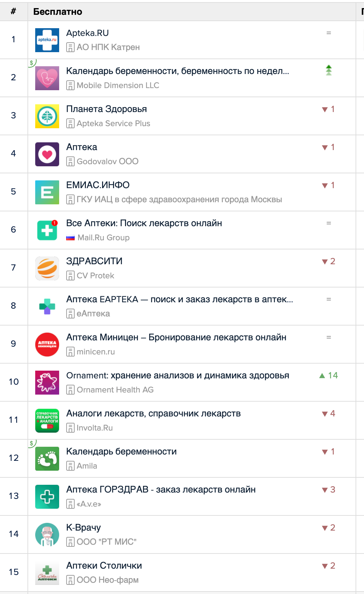Image resolution: width=364 pixels, height=594 pixels.
Task: Open the Apteka.RU app icon
Action: (47, 40)
